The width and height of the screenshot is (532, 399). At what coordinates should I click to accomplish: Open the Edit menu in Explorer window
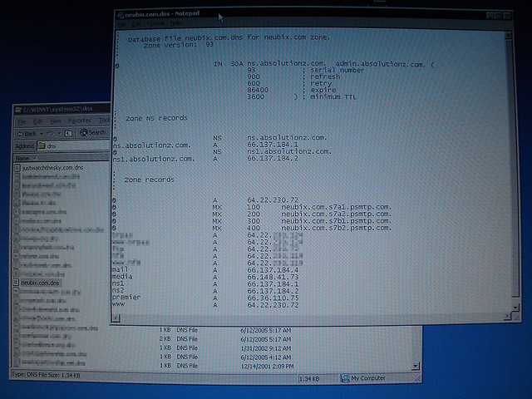tap(37, 121)
